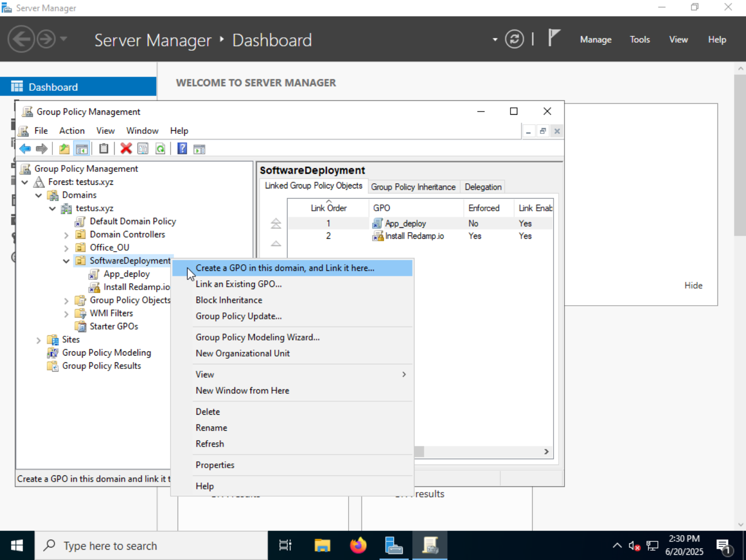Select App_deploy under SoftwareDeployment tree
Viewport: 746px width, 560px height.
click(126, 274)
